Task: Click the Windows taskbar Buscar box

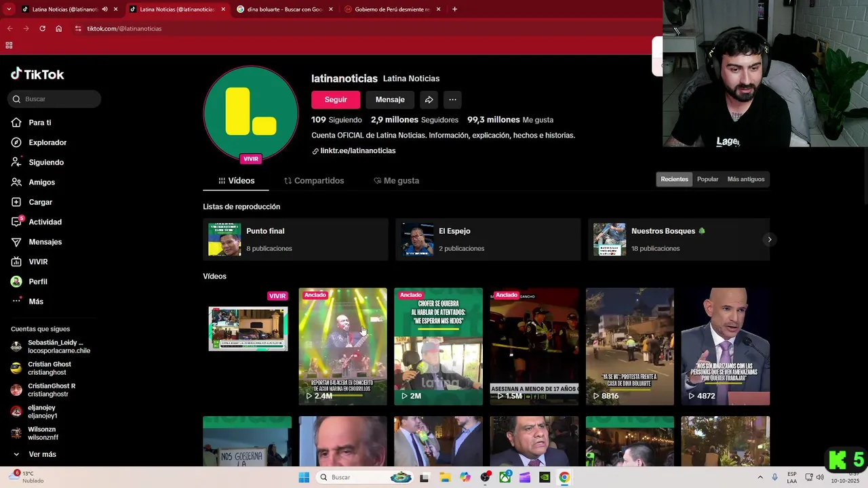Action: coord(366,477)
